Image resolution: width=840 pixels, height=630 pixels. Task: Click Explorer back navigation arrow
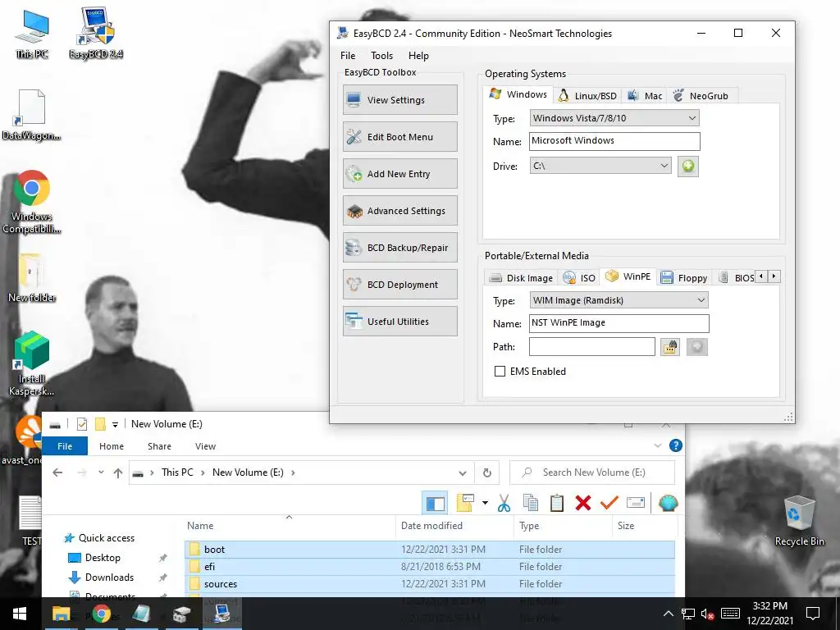57,472
